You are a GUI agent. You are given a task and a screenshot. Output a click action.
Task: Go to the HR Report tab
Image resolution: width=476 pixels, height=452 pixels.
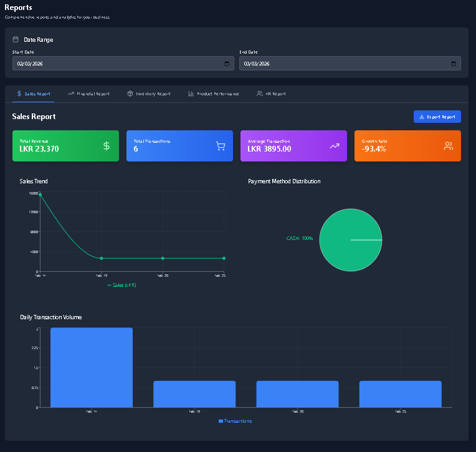coord(271,94)
